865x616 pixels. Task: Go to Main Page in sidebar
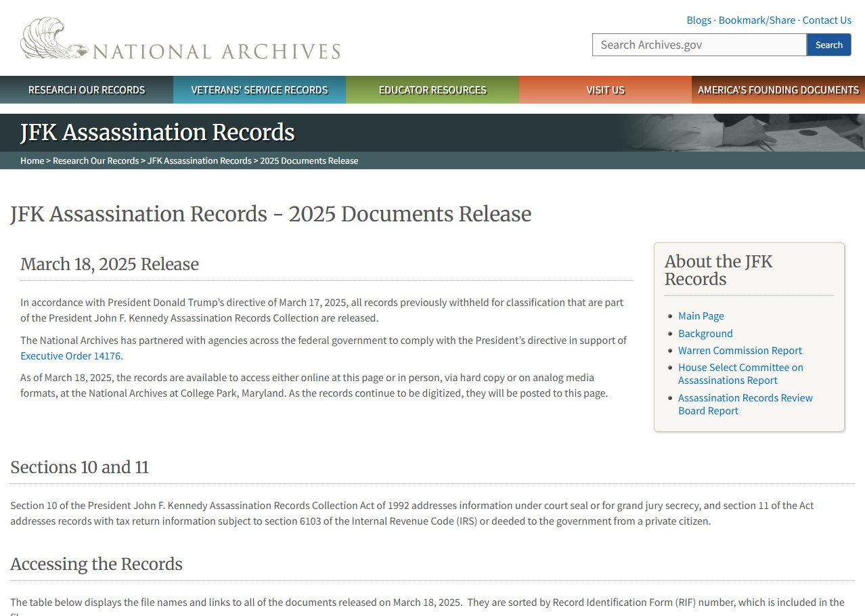pos(701,316)
